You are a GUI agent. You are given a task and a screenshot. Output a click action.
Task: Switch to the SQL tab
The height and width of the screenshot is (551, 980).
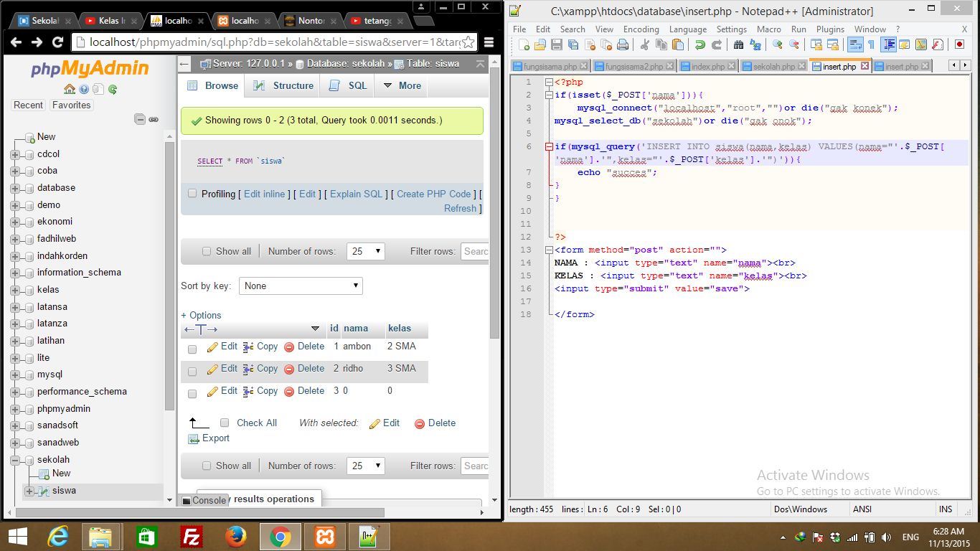pyautogui.click(x=349, y=85)
